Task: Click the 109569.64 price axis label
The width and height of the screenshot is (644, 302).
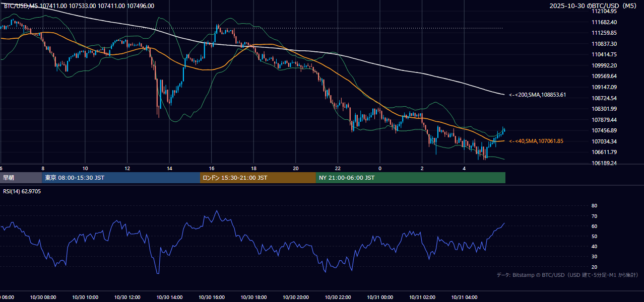Action: (x=604, y=77)
